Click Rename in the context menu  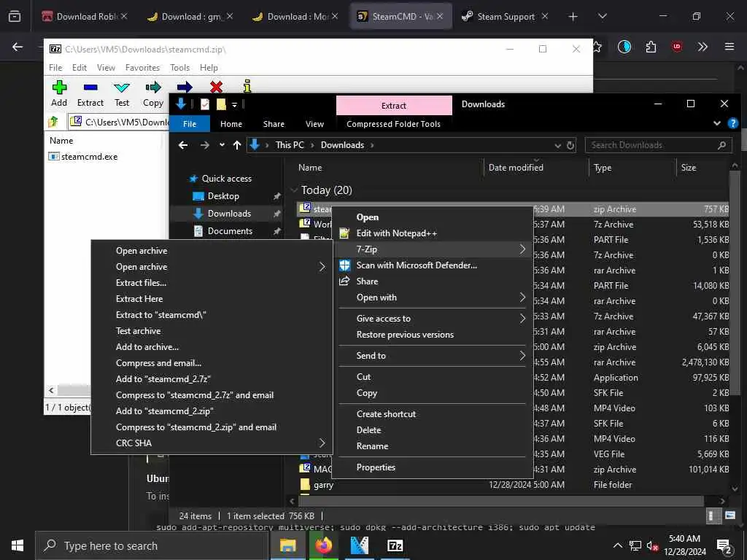(x=433, y=446)
